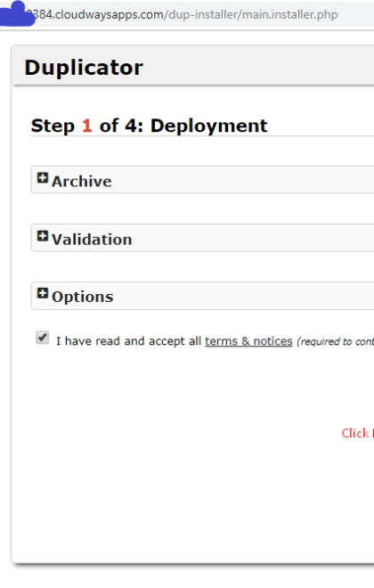Expand the Options panel header

pyautogui.click(x=202, y=296)
